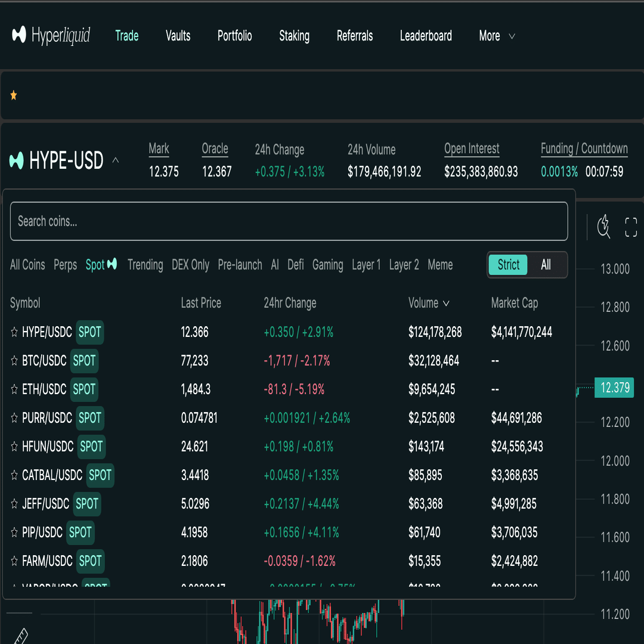Favorite FARM/USDC with its star
The height and width of the screenshot is (644, 644).
click(14, 561)
